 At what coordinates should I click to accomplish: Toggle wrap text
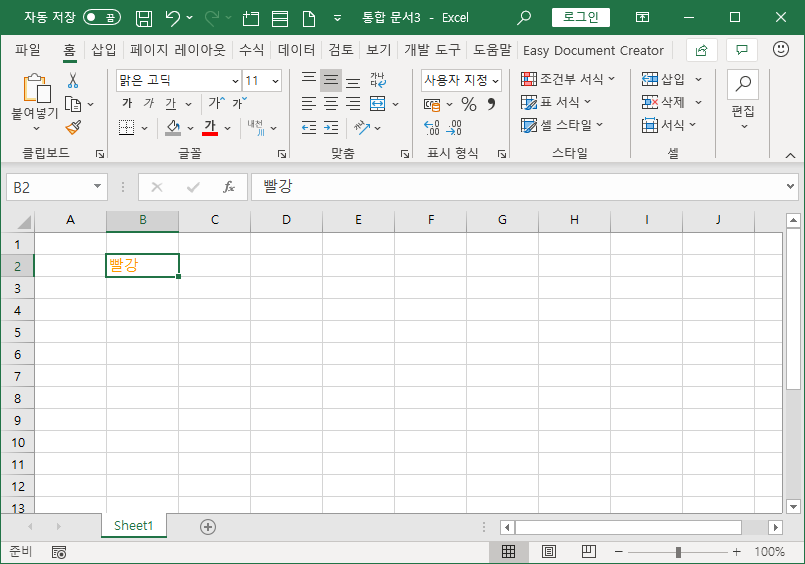click(378, 80)
